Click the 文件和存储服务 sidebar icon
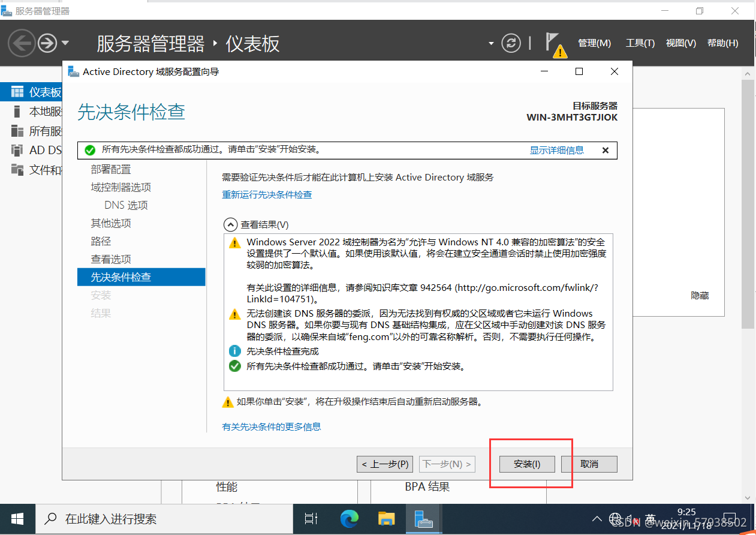Image resolution: width=756 pixels, height=535 pixels. 17,170
